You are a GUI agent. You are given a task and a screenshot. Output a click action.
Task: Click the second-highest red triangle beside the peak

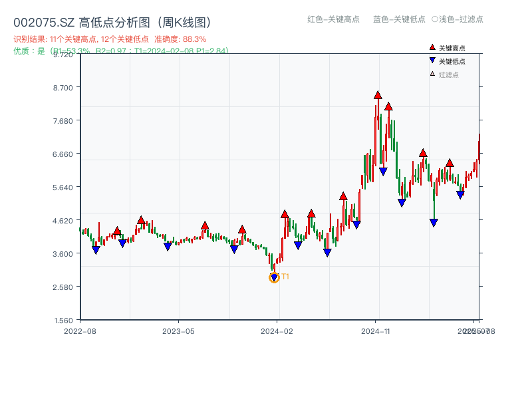tap(388, 106)
